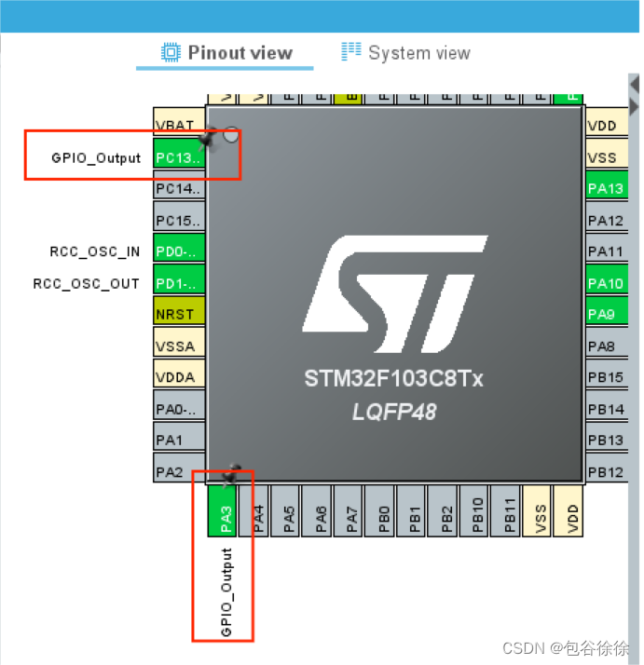
Task: Click the VSS pin above PA13
Action: point(607,154)
